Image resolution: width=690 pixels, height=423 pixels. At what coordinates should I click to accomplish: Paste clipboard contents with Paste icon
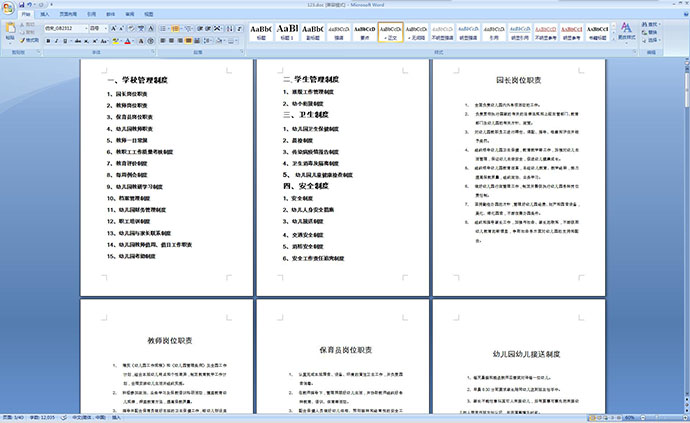[10, 27]
